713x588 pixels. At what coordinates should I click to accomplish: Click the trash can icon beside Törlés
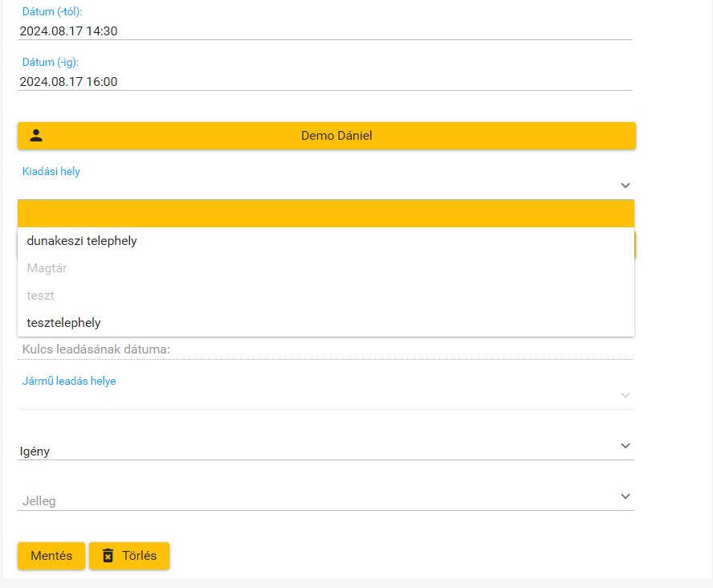[108, 555]
